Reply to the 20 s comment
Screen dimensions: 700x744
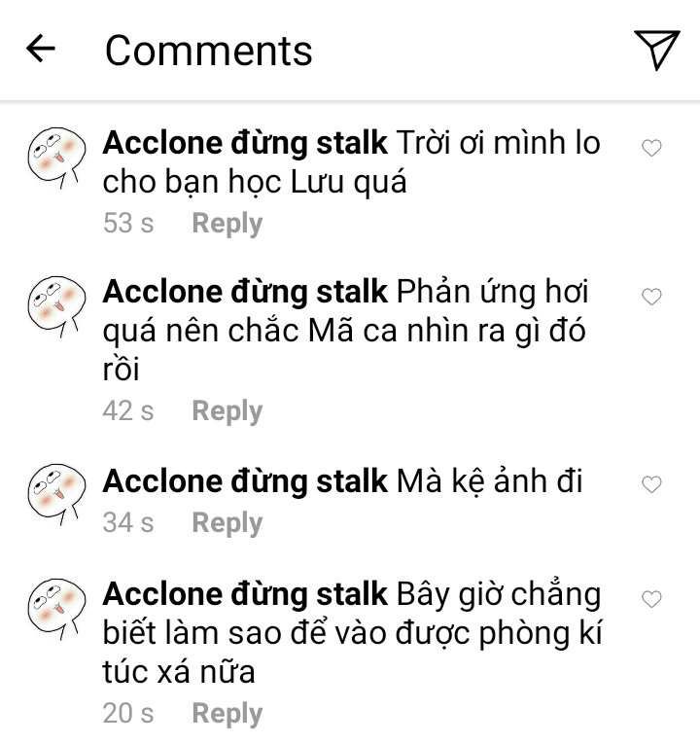pos(227,714)
